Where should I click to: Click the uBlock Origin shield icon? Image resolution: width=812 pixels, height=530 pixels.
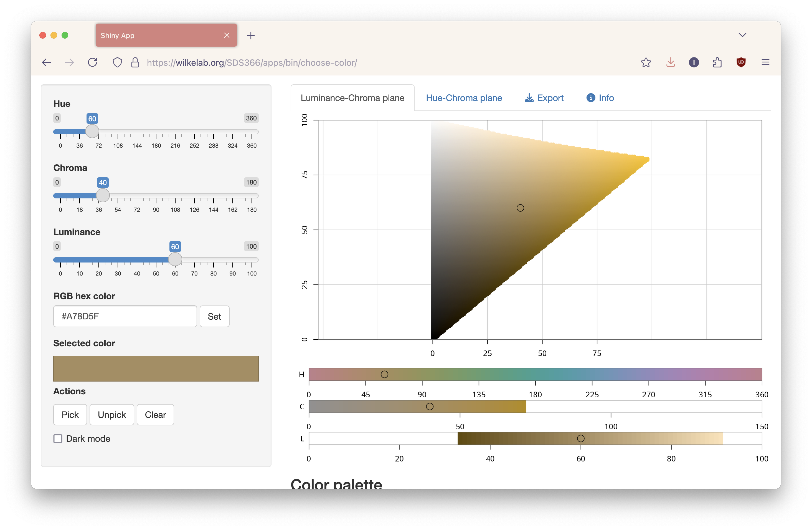[x=741, y=62]
